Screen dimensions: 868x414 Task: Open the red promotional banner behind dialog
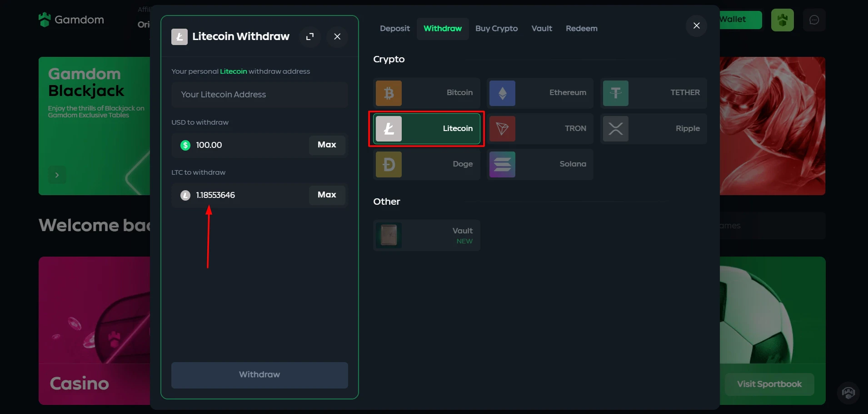click(773, 126)
